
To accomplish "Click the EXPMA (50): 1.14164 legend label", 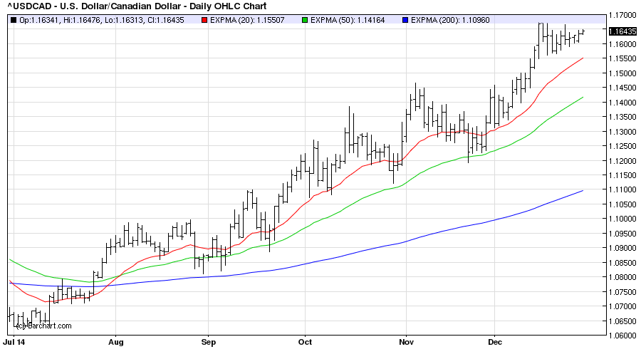I will (348, 20).
